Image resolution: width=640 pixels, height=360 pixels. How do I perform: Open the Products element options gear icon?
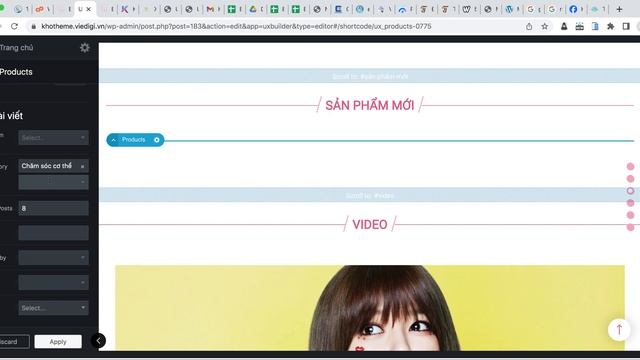coord(157,140)
